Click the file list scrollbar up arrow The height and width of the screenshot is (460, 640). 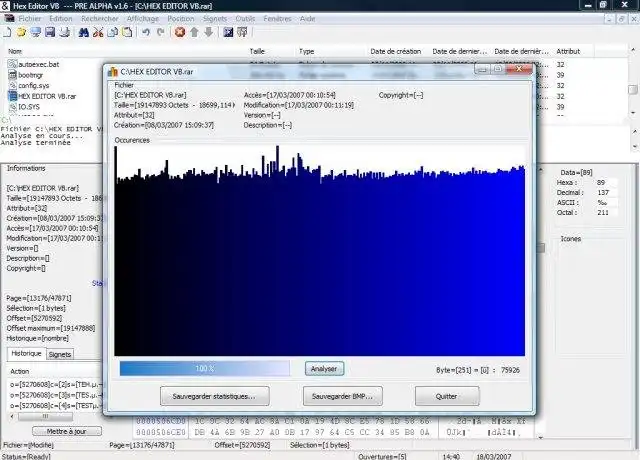click(633, 51)
